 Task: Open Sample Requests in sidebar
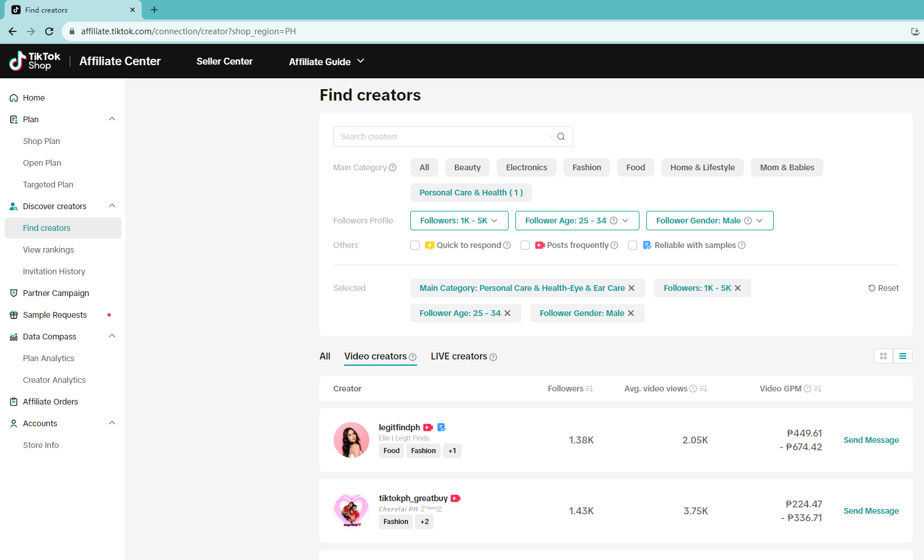(55, 315)
